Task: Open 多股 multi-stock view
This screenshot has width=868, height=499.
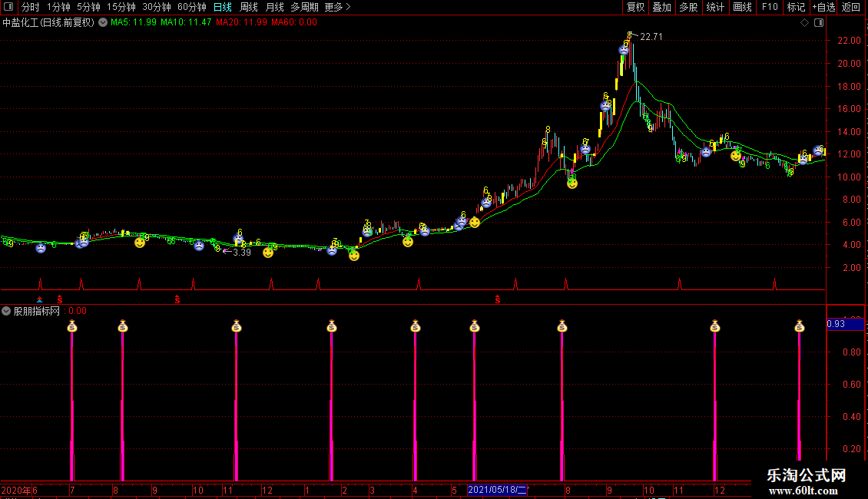Action: click(688, 7)
